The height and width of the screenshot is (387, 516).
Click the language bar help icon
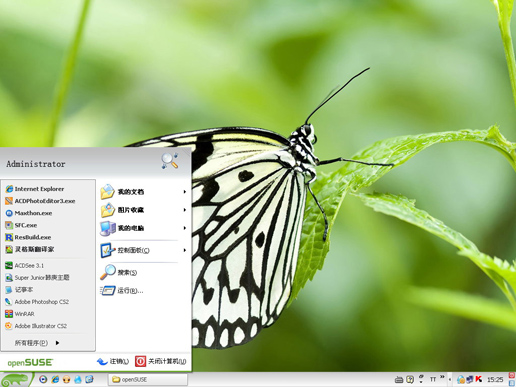(x=410, y=379)
